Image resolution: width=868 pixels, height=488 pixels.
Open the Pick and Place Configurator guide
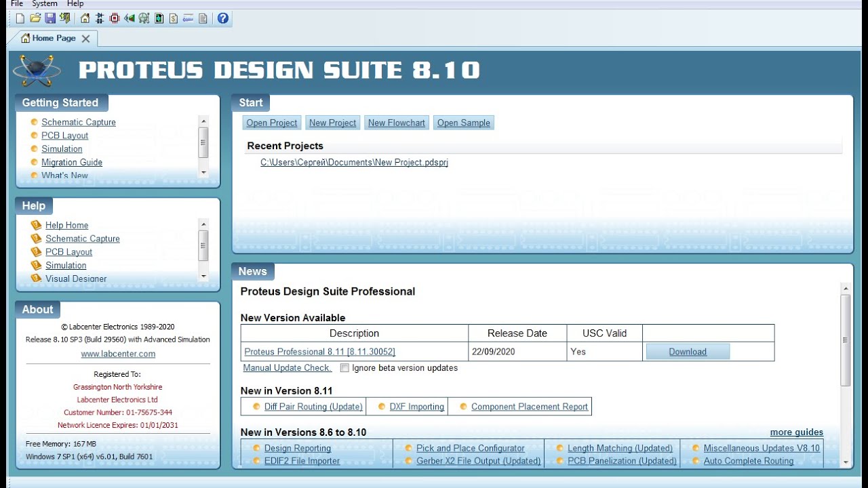tap(471, 448)
